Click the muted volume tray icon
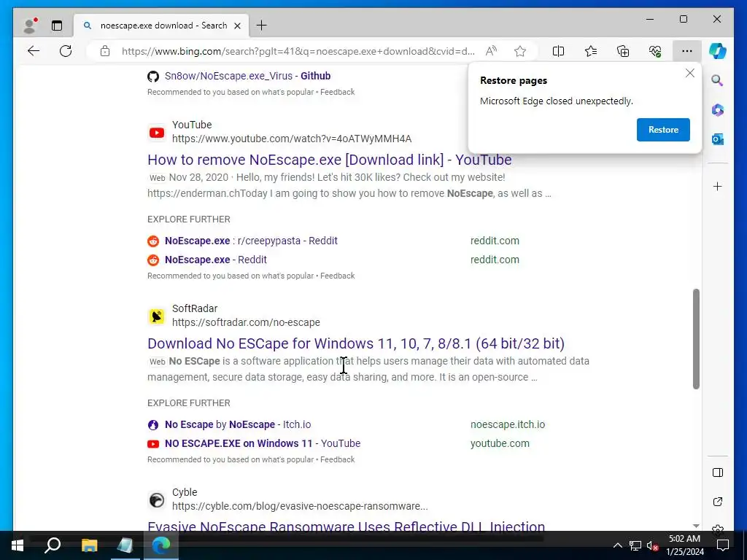 (x=651, y=545)
